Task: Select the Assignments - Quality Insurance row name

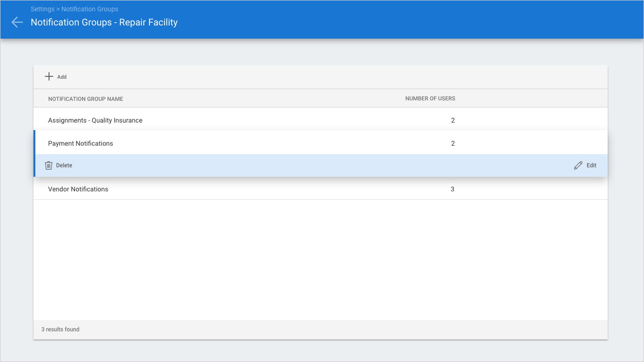Action: pyautogui.click(x=95, y=121)
